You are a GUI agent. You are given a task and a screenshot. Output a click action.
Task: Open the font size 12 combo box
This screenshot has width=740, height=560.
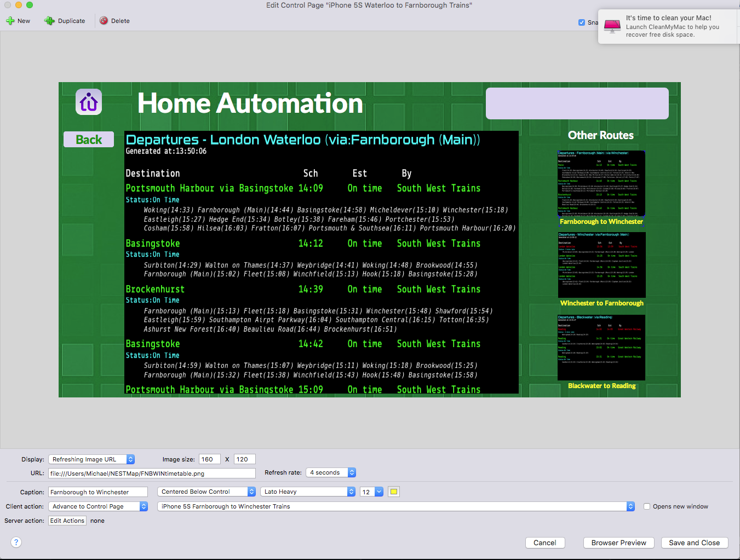(x=372, y=492)
